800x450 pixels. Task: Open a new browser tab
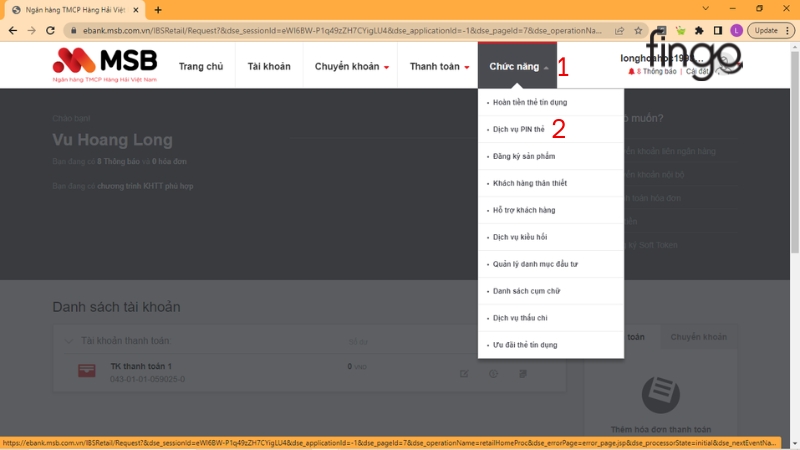pyautogui.click(x=158, y=10)
